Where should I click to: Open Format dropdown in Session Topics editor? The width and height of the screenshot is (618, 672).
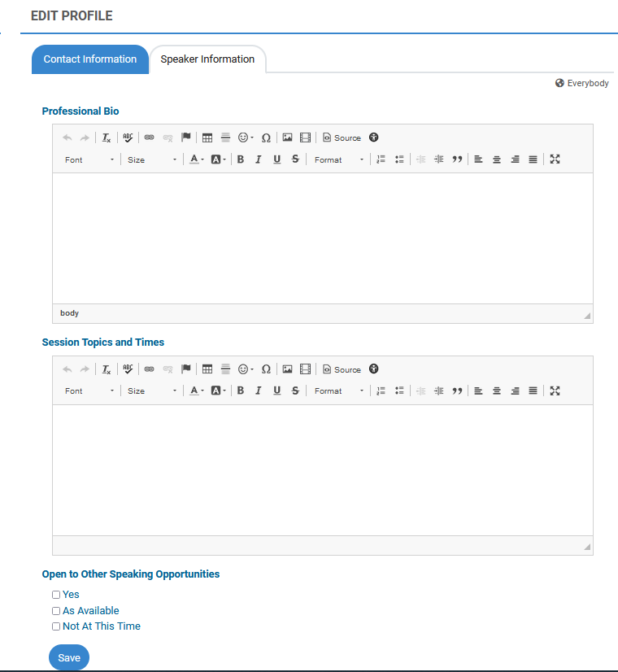339,391
